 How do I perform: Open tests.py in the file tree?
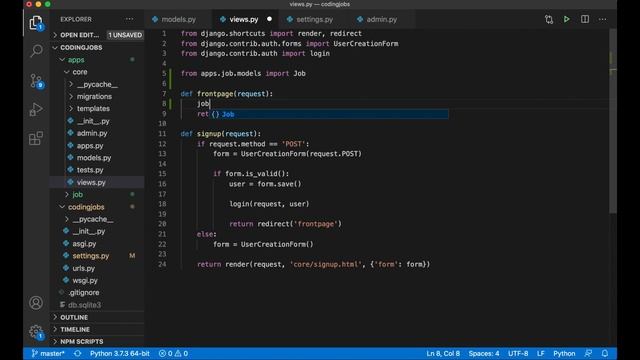click(x=90, y=170)
